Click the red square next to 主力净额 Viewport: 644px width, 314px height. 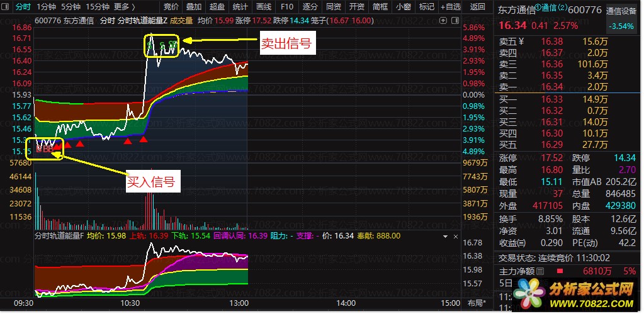[x=560, y=271]
